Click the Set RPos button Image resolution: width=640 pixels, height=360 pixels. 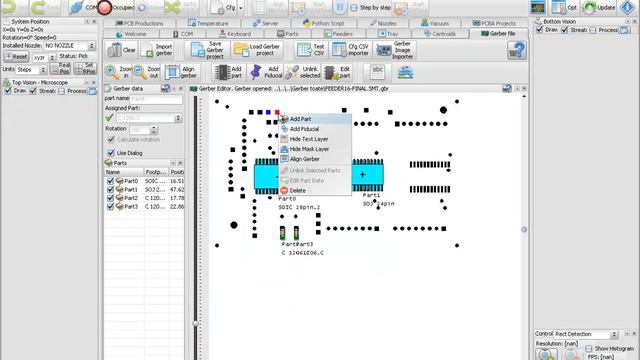pos(84,68)
